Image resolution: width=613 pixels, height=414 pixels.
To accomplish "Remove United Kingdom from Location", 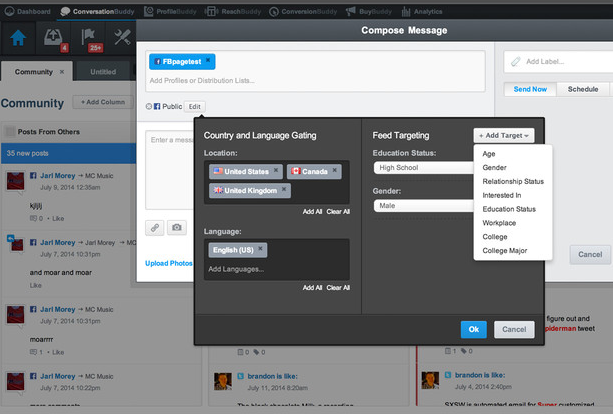I will 284,189.
